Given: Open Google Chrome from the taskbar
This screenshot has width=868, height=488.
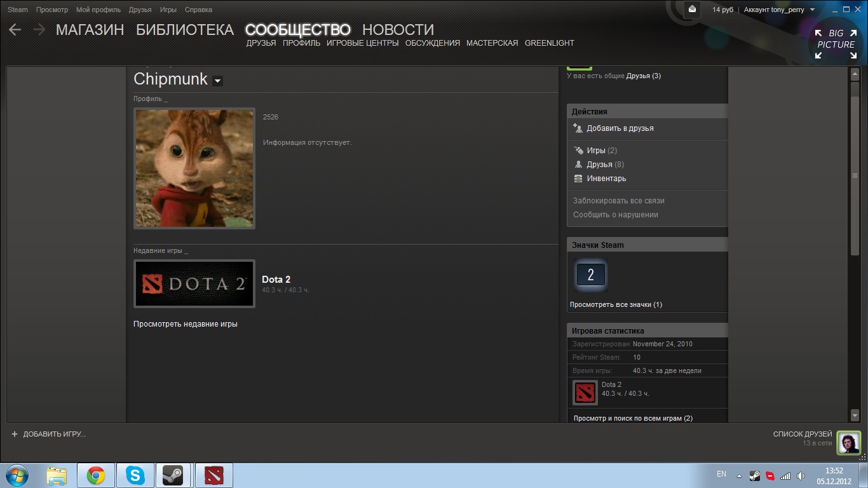Looking at the screenshot, I should [x=96, y=475].
